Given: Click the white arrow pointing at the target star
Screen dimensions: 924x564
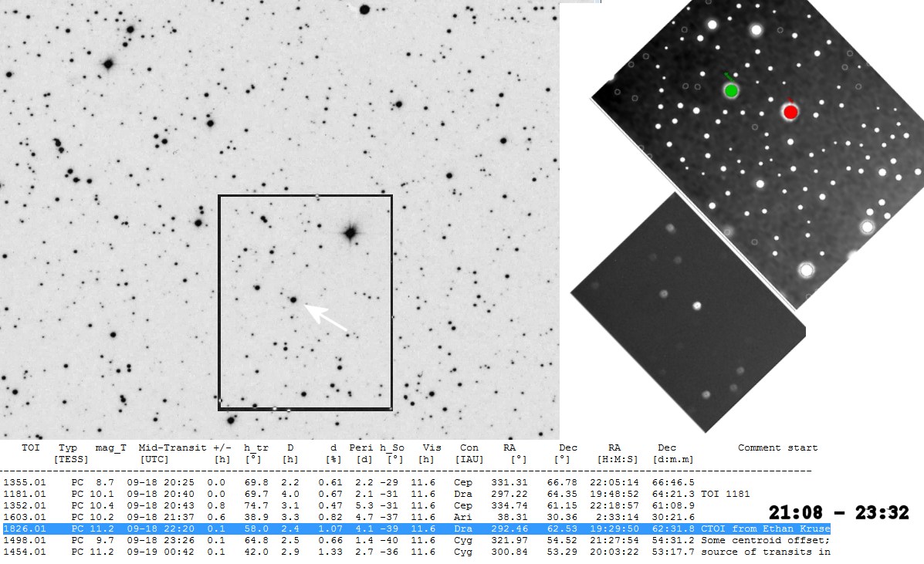Looking at the screenshot, I should 327,319.
